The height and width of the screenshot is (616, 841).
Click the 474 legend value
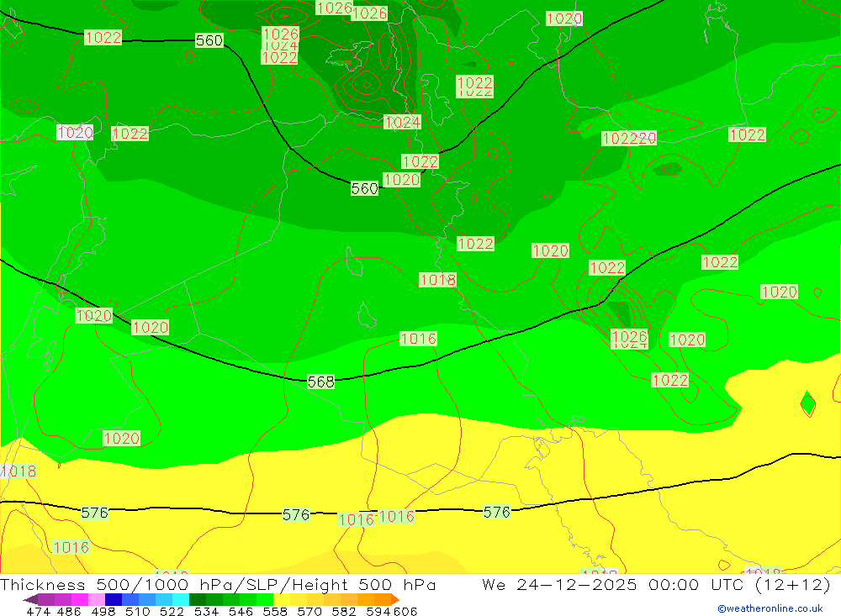point(39,612)
